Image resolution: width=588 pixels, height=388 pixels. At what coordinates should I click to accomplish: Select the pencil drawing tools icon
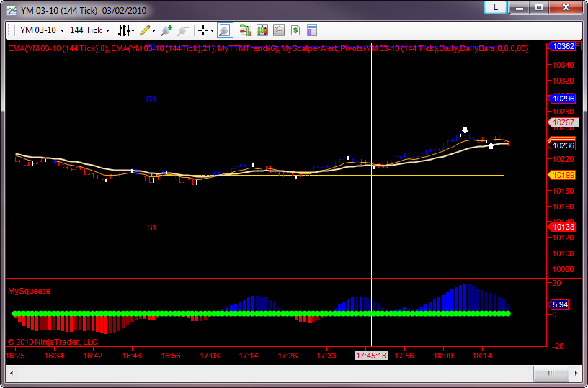[145, 30]
